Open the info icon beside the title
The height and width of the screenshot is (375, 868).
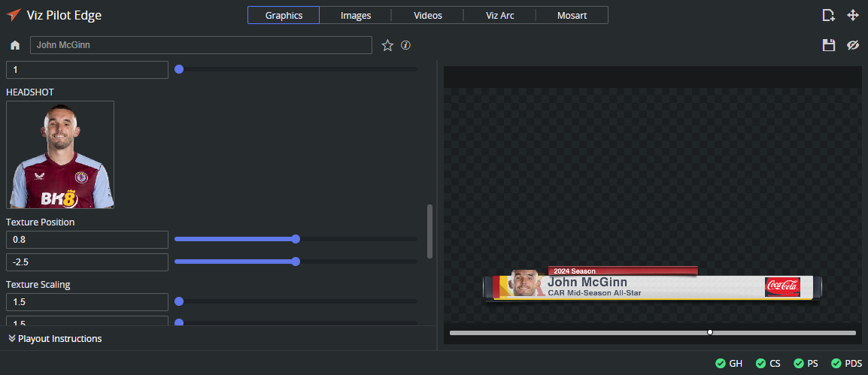406,46
